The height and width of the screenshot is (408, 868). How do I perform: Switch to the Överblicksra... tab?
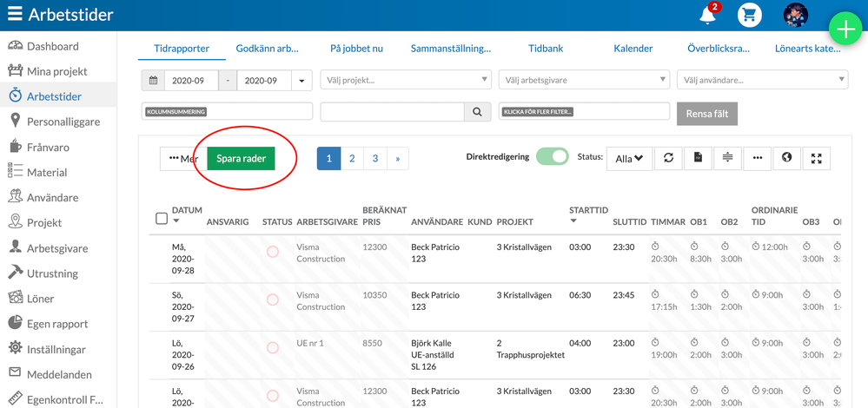tap(719, 49)
